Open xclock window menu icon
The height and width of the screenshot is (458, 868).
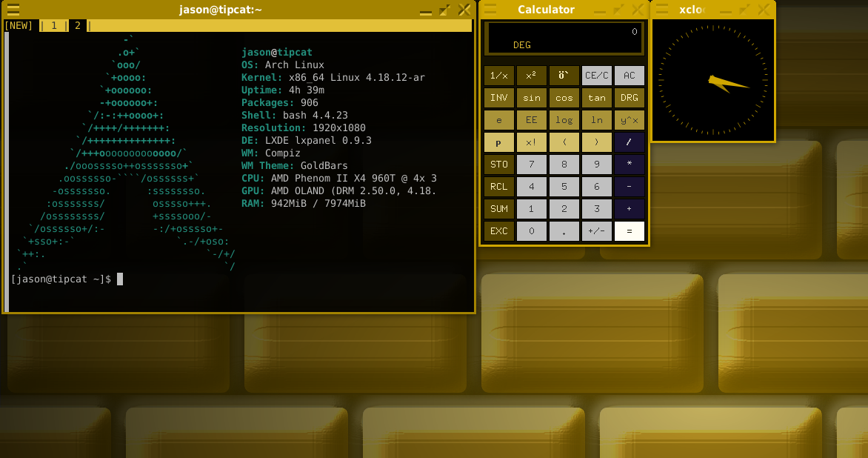point(662,10)
